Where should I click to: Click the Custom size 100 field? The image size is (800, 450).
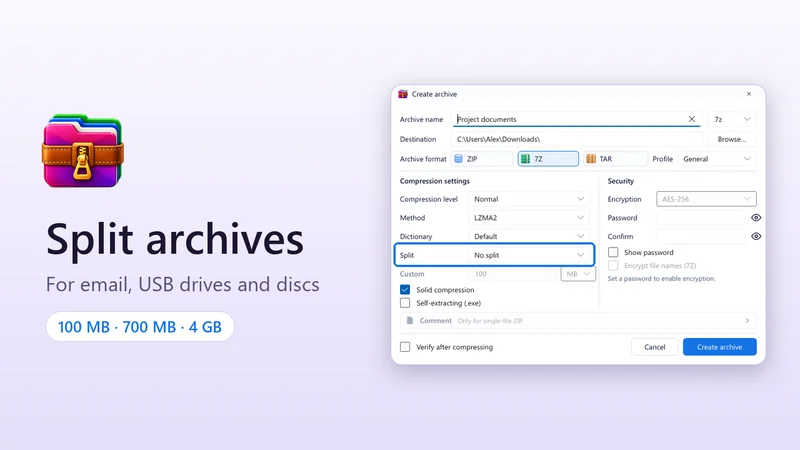pos(513,274)
